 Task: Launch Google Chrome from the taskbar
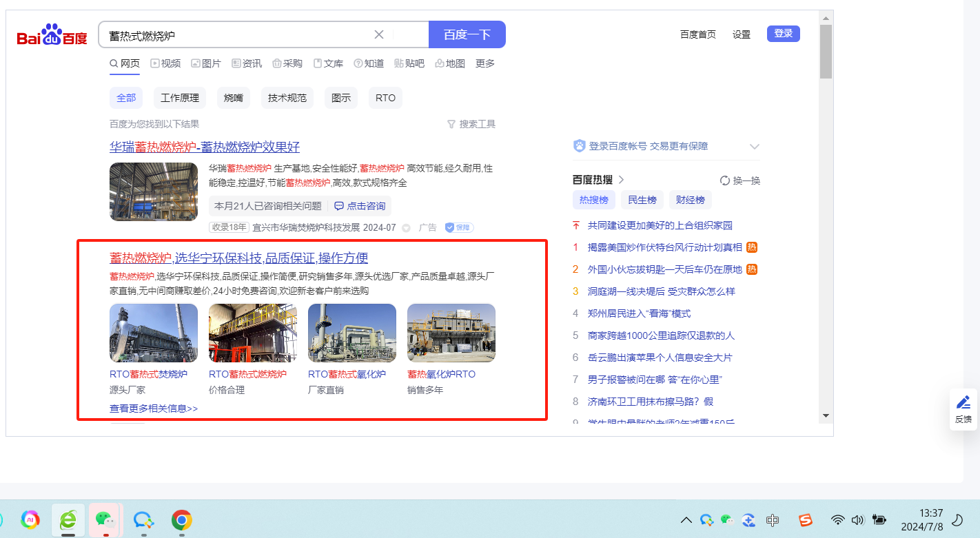[x=181, y=519]
